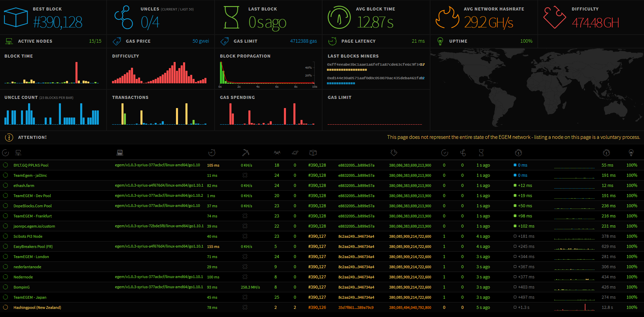Sort table by block number cube icon
This screenshot has height=317, width=644.
(x=313, y=153)
